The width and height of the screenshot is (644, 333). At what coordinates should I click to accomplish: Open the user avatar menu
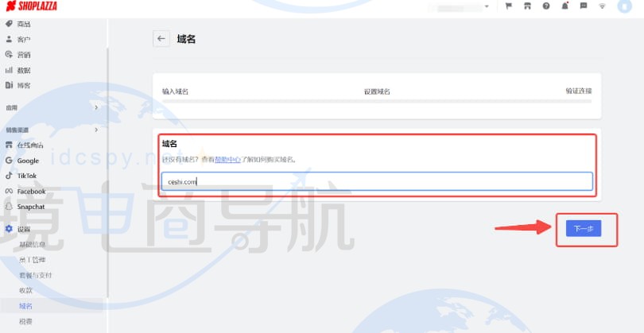(x=625, y=6)
